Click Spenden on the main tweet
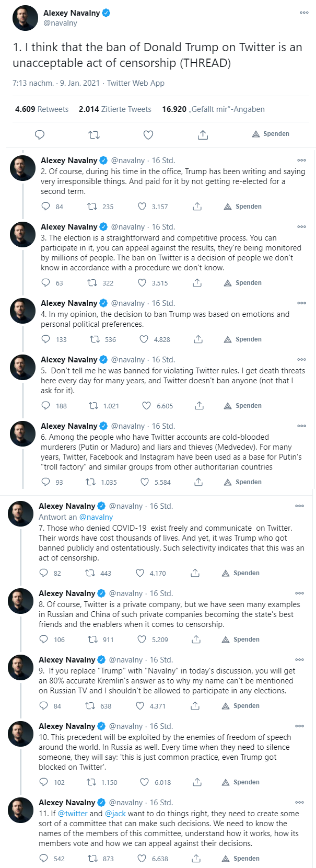Viewport: 316px width, 868px height. point(271,134)
